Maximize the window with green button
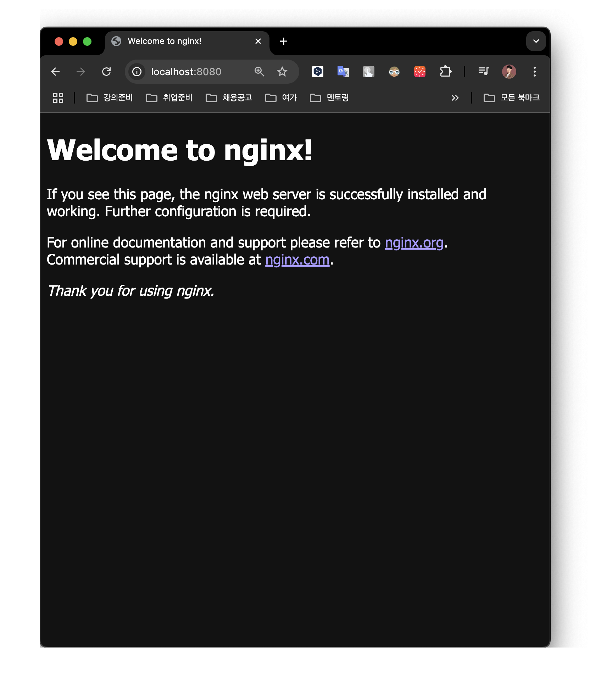Image resolution: width=590 pixels, height=700 pixels. pyautogui.click(x=87, y=41)
